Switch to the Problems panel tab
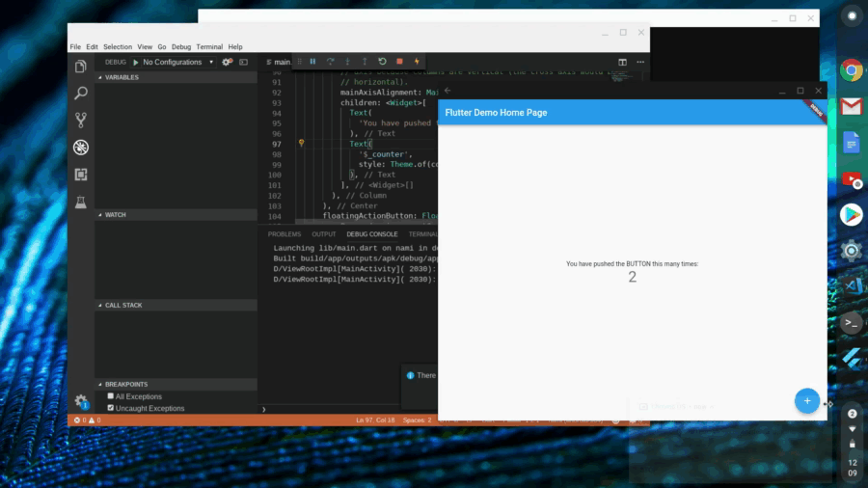 tap(285, 234)
